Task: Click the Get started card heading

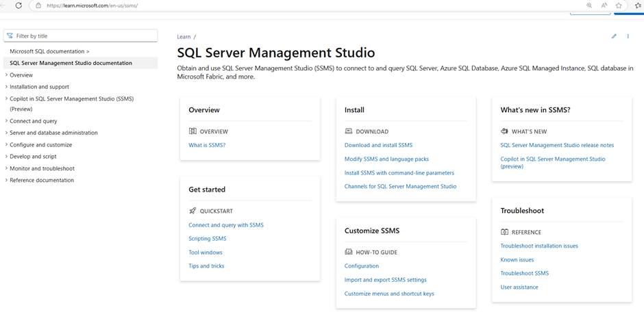Action: (207, 190)
